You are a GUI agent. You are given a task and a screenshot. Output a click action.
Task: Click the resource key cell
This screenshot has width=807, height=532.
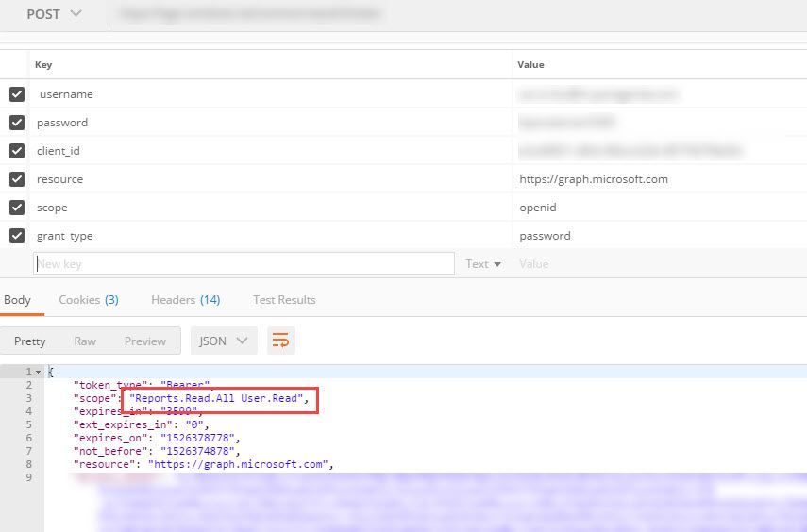[271, 179]
